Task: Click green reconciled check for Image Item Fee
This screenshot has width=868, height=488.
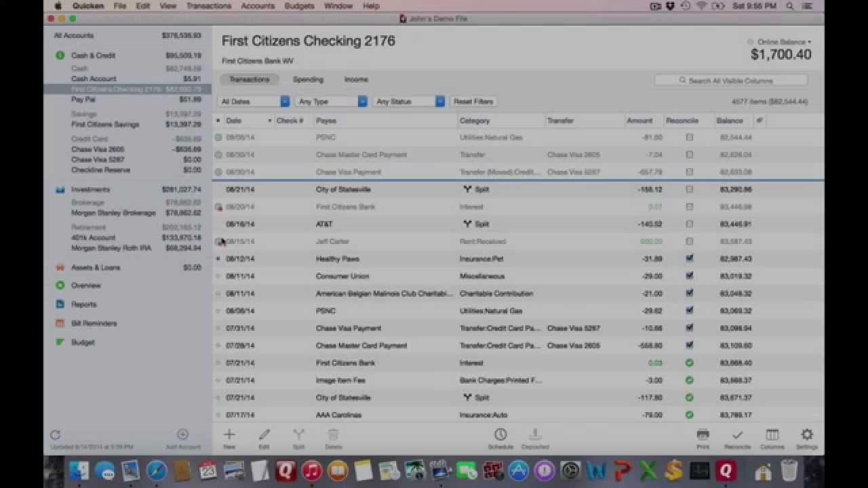Action: [690, 380]
